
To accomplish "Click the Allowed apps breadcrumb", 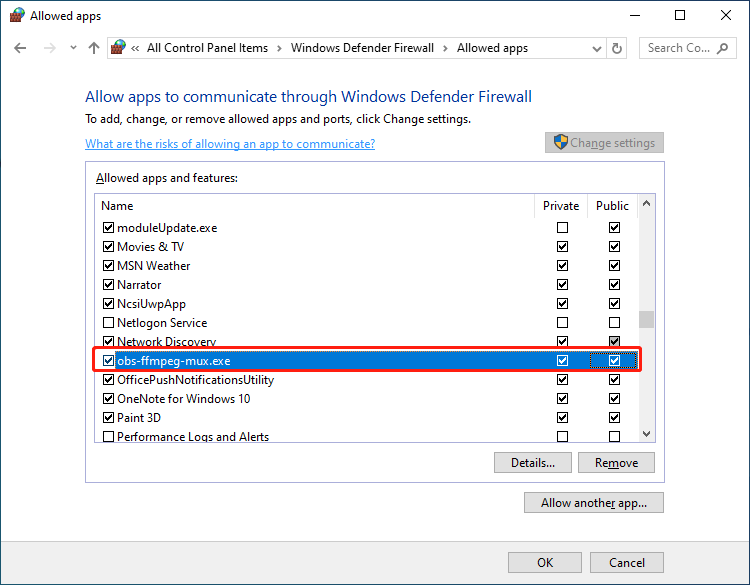I will tap(492, 48).
